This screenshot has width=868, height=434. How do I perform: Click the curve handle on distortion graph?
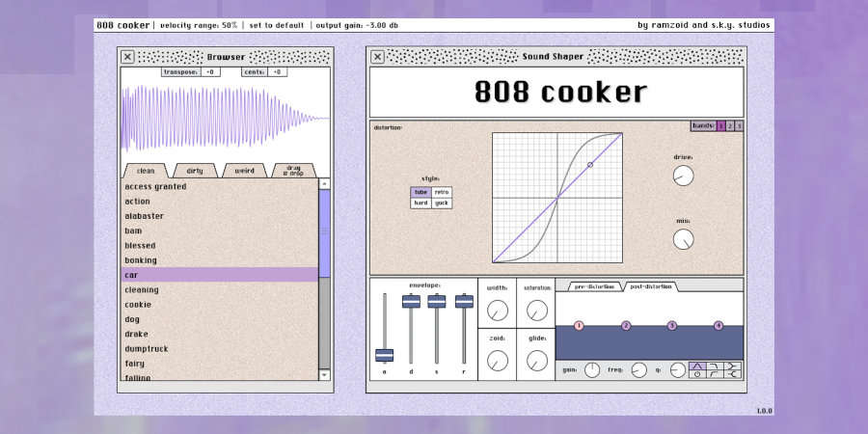(x=590, y=165)
